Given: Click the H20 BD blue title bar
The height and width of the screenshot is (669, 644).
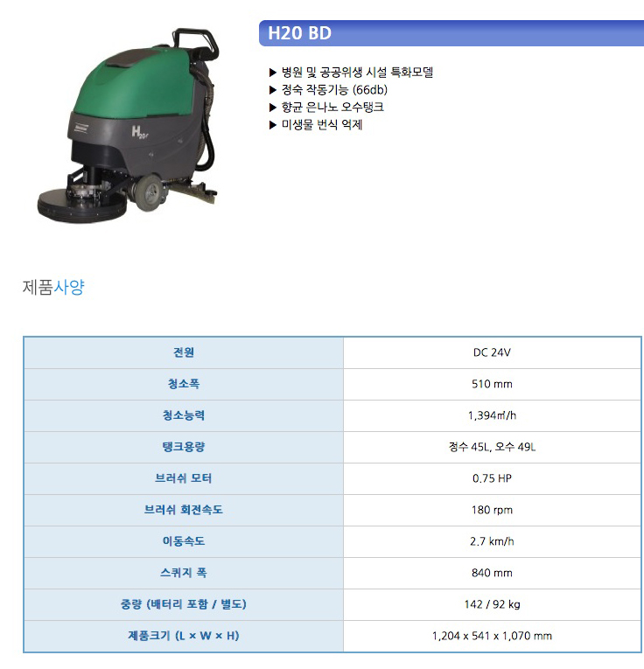Looking at the screenshot, I should click(451, 33).
